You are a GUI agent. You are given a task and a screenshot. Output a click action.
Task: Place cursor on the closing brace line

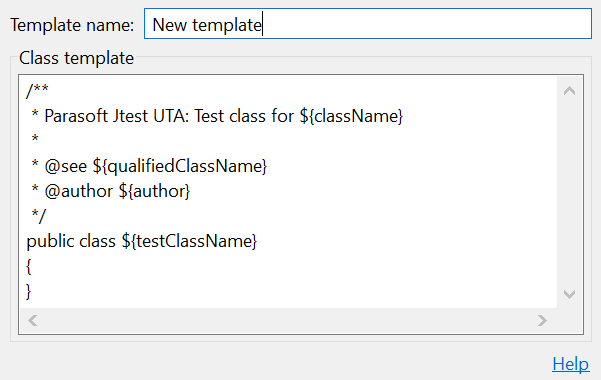(x=29, y=291)
